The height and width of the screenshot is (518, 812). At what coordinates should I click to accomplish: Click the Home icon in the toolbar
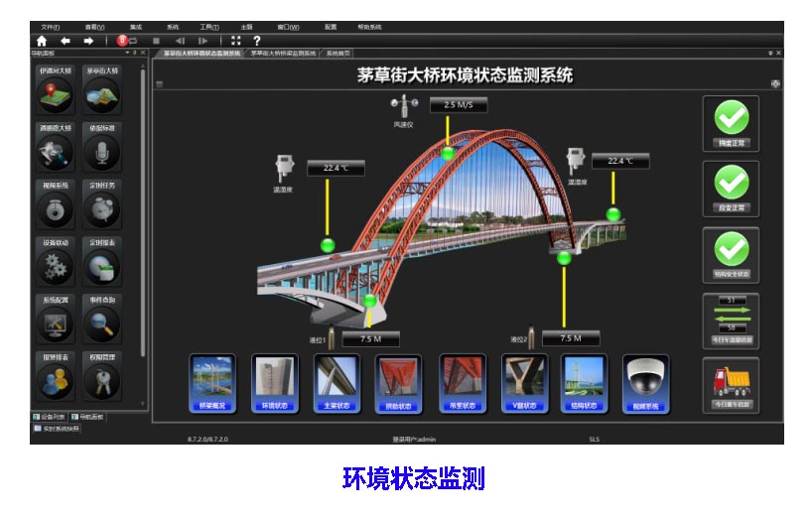coord(41,41)
